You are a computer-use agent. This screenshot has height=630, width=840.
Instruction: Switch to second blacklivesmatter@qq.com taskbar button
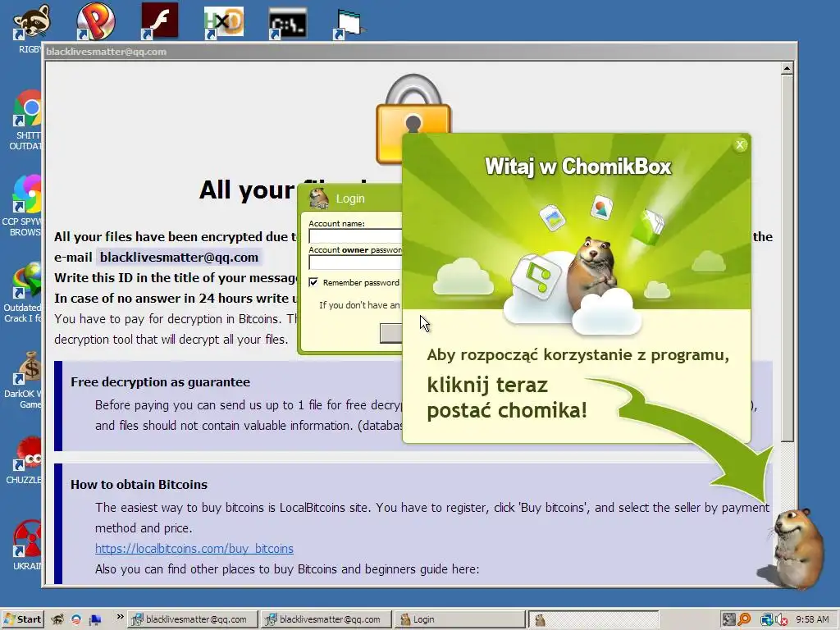coord(326,619)
